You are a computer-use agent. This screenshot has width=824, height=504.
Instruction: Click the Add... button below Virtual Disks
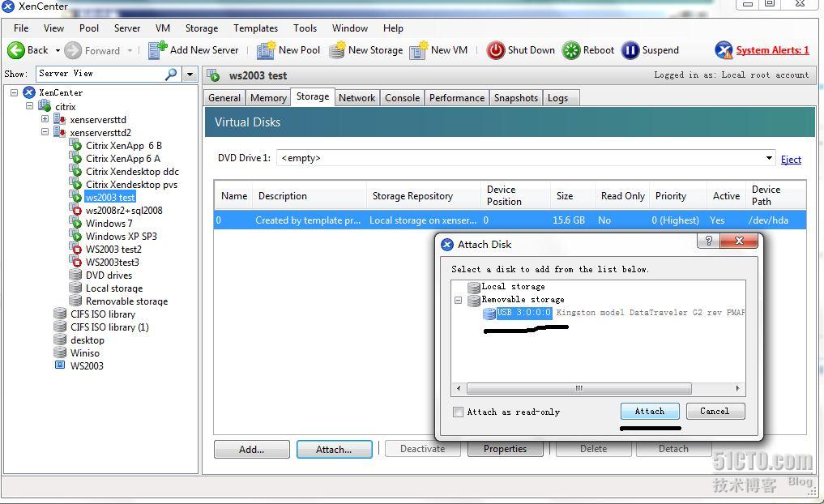tap(252, 450)
